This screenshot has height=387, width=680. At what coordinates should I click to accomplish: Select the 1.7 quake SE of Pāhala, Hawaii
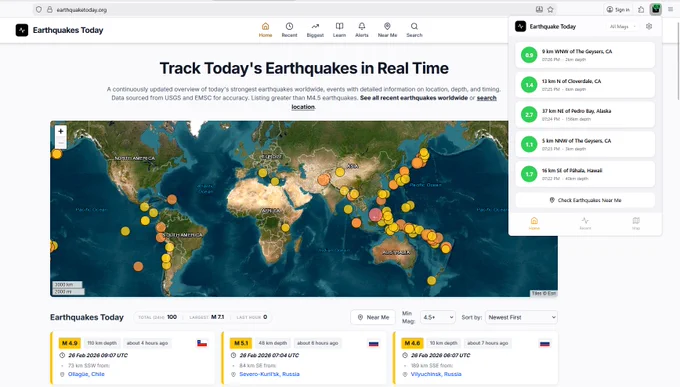(x=585, y=174)
